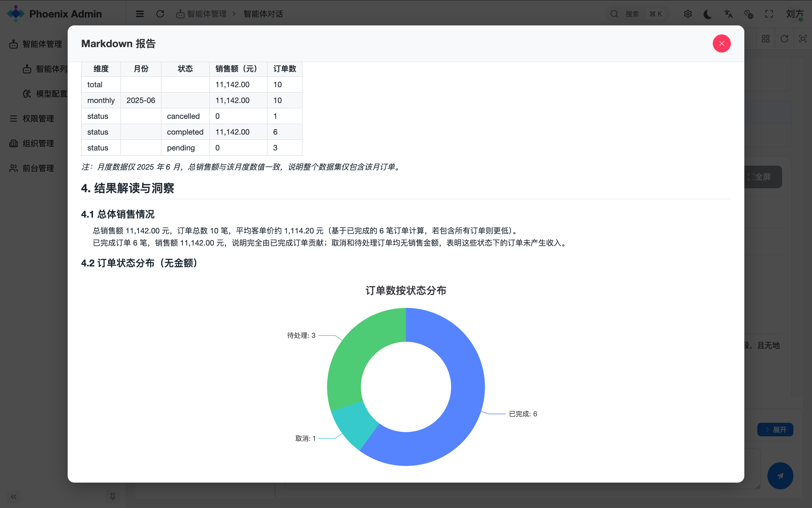Click the completed status cell
Image resolution: width=812 pixels, height=508 pixels.
click(x=185, y=132)
